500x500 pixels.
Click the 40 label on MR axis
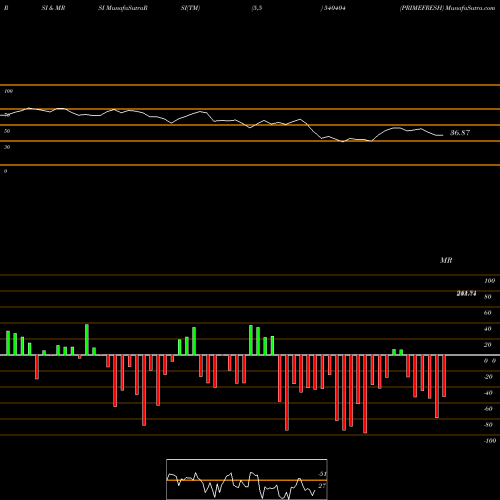pos(488,329)
